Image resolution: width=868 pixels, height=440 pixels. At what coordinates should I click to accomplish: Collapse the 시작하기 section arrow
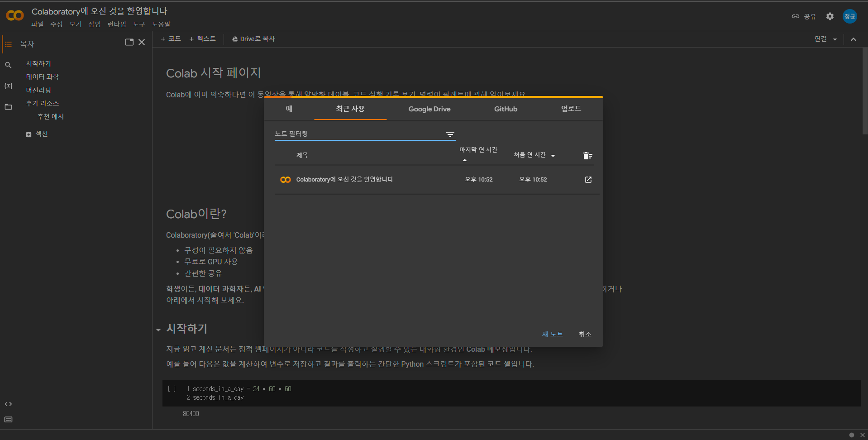(x=158, y=330)
